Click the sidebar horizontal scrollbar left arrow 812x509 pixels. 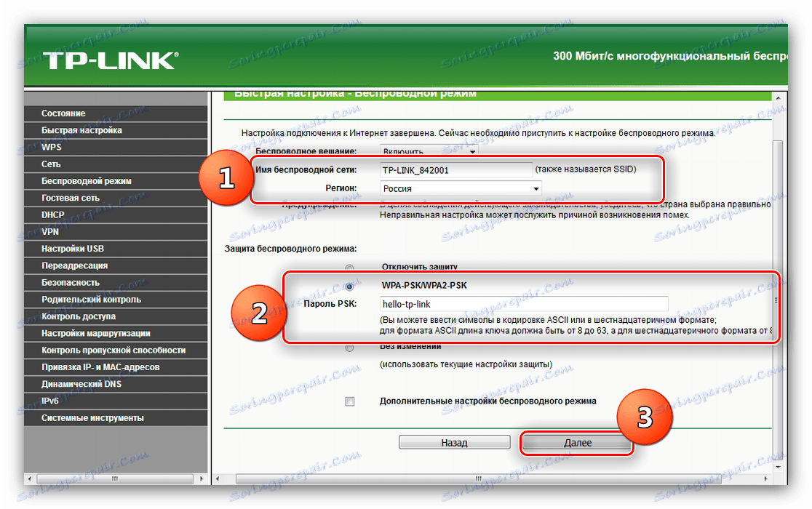coord(30,479)
